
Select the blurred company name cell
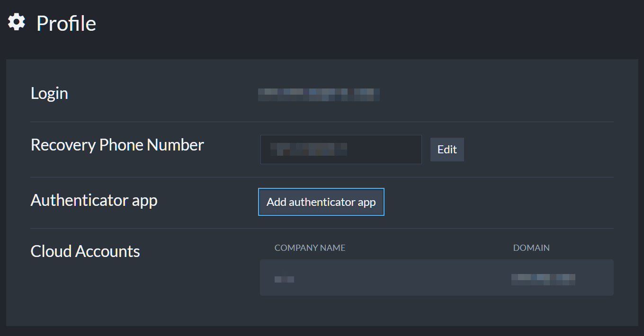pyautogui.click(x=284, y=279)
